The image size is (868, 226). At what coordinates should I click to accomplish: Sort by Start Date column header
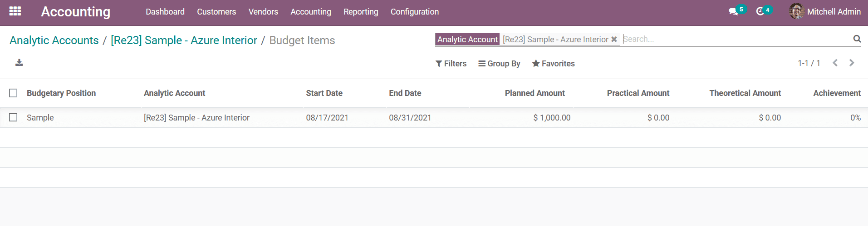click(x=324, y=93)
